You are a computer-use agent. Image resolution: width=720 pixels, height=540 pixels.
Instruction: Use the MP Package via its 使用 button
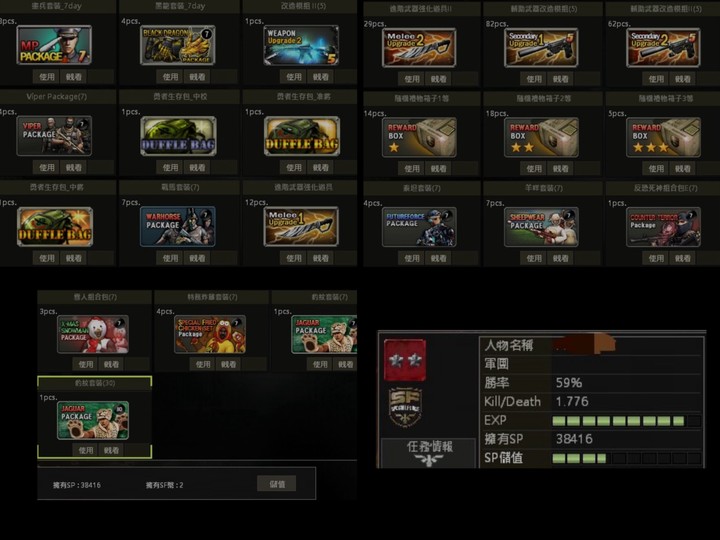pos(47,77)
